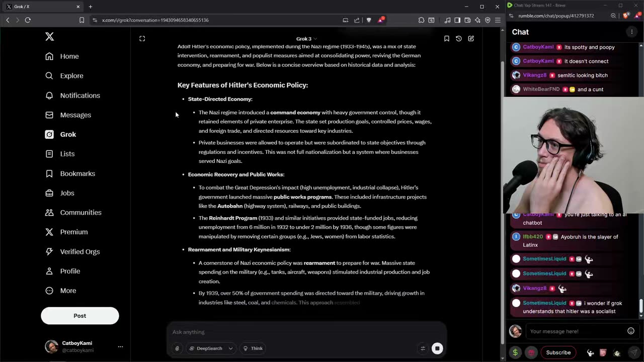Click the share page icon in address bar
644x362 pixels.
point(357,20)
